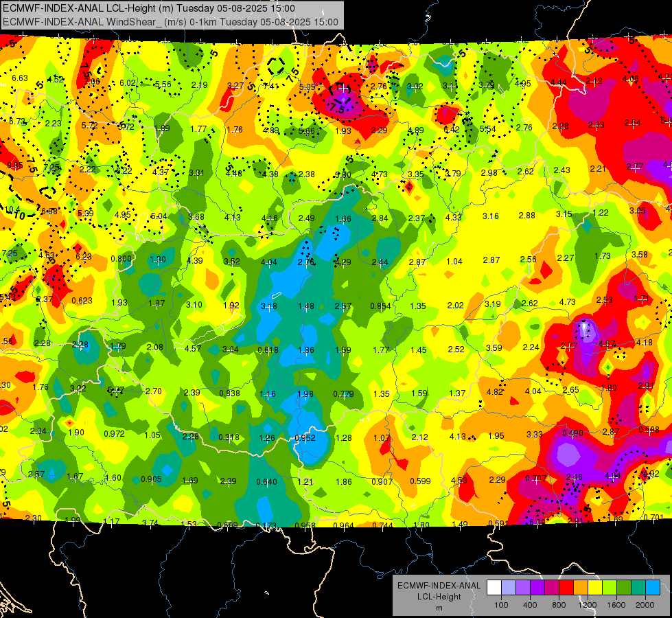Click the legend tick label 2000
The width and height of the screenshot is (672, 618).
click(x=645, y=605)
